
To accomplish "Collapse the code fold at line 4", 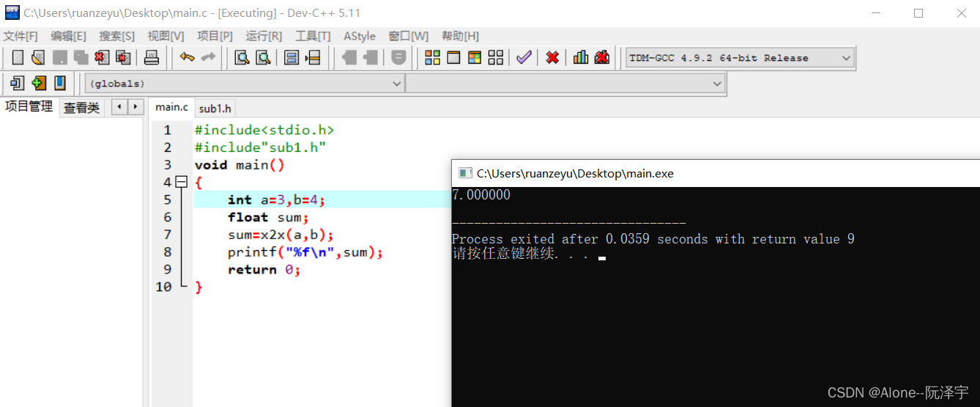I will click(182, 182).
